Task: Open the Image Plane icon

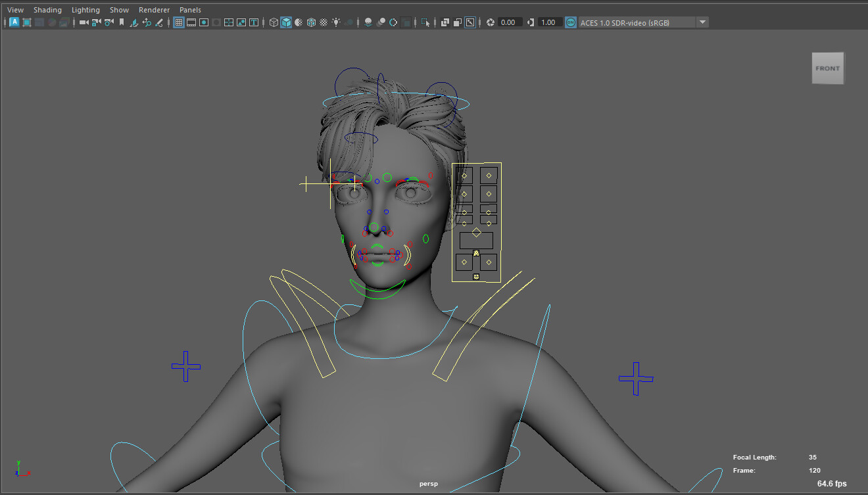Action: (134, 22)
